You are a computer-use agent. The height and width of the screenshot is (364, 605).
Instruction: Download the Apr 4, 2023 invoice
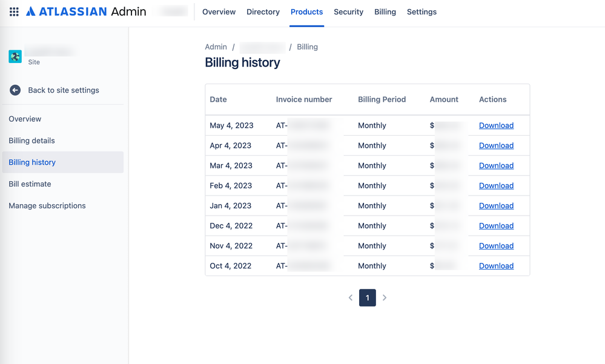[496, 145]
